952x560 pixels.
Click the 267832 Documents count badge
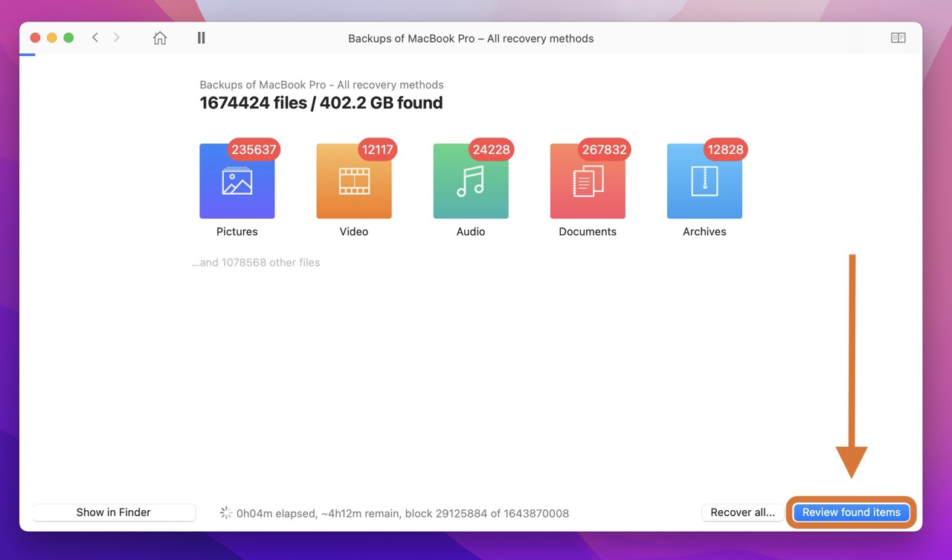click(604, 149)
